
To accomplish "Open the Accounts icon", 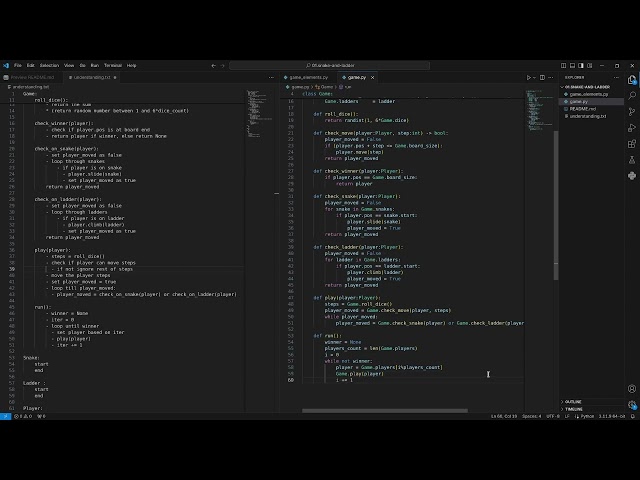I will 632,389.
